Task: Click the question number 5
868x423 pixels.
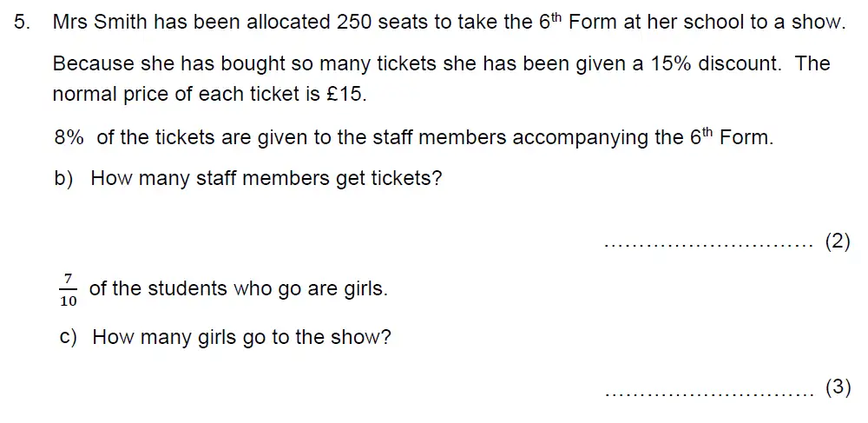Action: (21, 23)
